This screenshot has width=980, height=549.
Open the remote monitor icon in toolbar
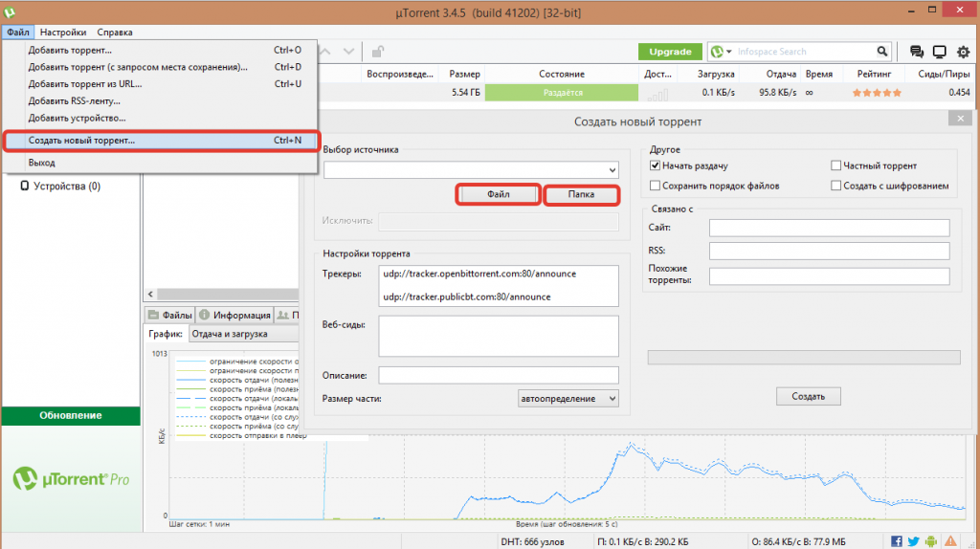(940, 52)
